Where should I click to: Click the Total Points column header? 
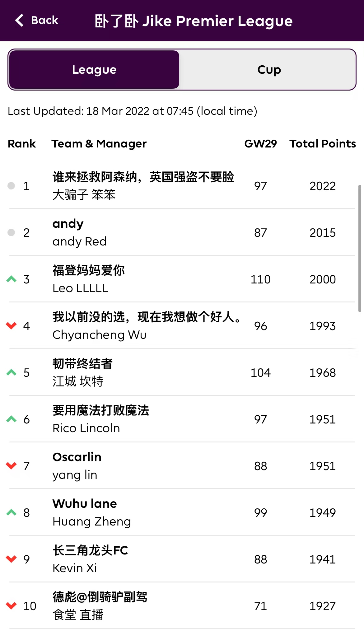tap(322, 144)
